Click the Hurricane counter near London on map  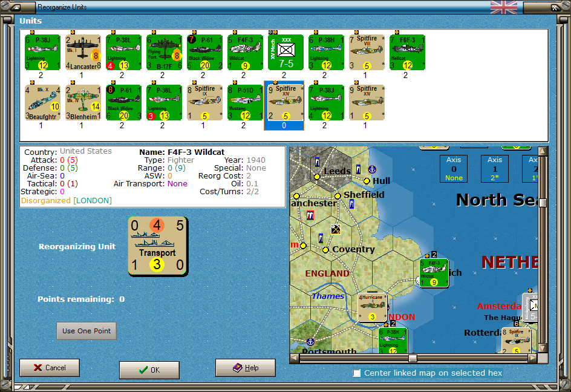click(372, 307)
